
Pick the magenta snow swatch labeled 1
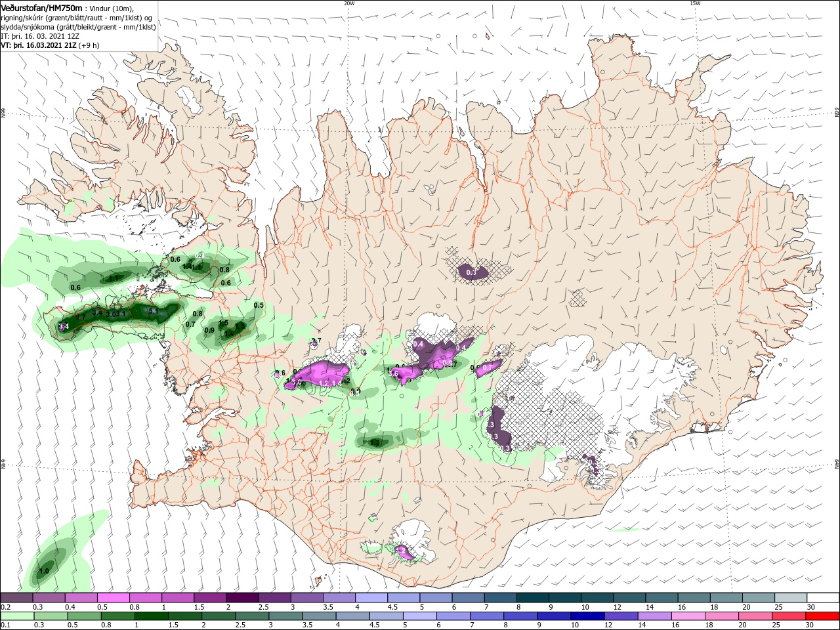click(x=178, y=598)
